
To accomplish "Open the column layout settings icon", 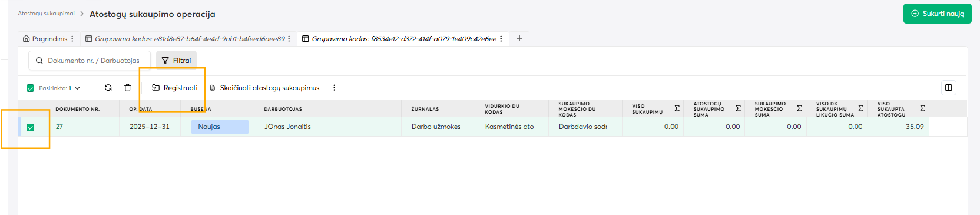I will [948, 88].
